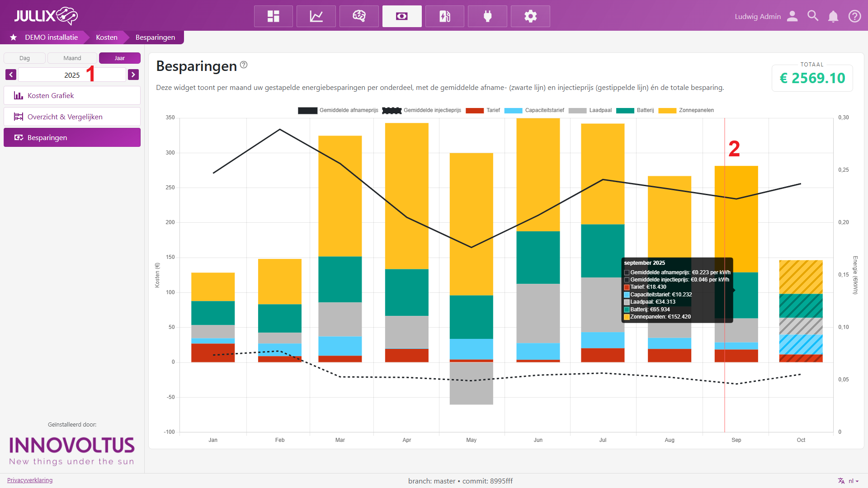Click the power plug icon
Image resolution: width=868 pixels, height=488 pixels.
click(x=487, y=16)
